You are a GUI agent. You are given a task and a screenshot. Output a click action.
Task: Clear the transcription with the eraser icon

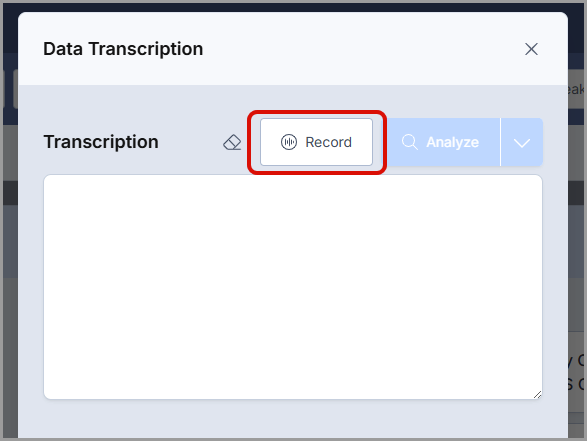pos(232,142)
